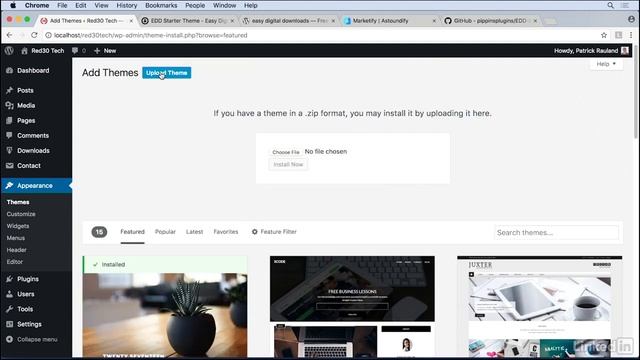Open the Bookmarks menu in menu bar
This screenshot has height=360, width=640.
tap(161, 5)
